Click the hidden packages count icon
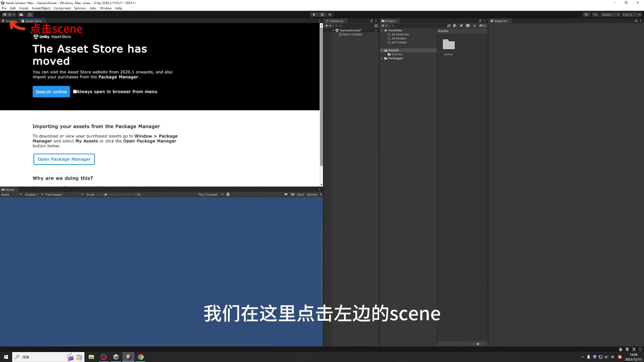Screen dimensions: 644x362 click(482, 25)
